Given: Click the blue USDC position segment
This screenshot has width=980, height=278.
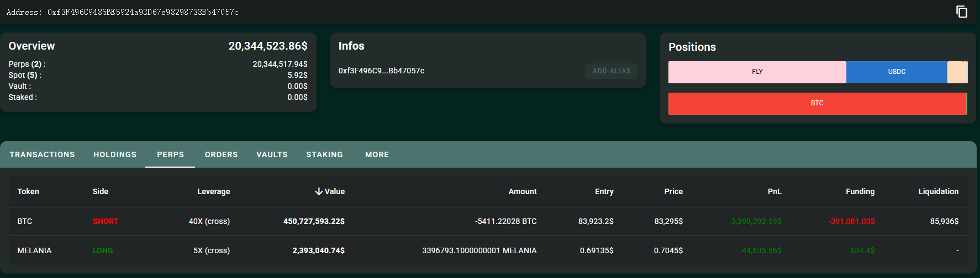Looking at the screenshot, I should point(897,72).
